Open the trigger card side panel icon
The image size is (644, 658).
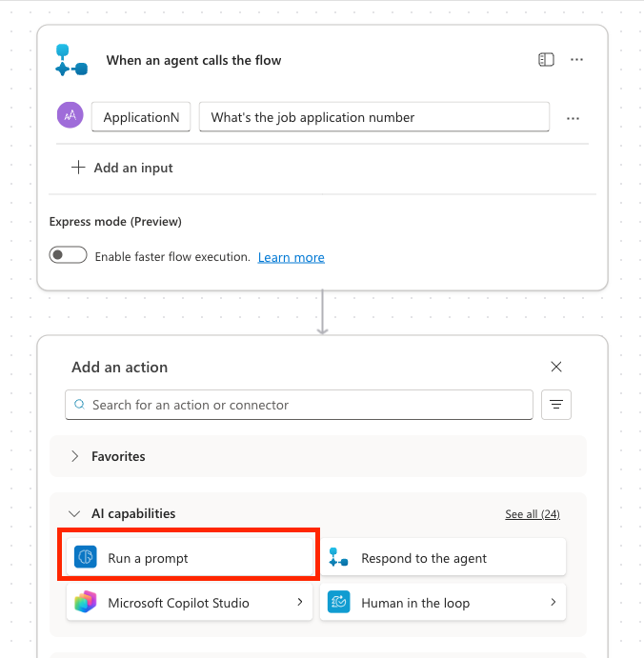[546, 60]
